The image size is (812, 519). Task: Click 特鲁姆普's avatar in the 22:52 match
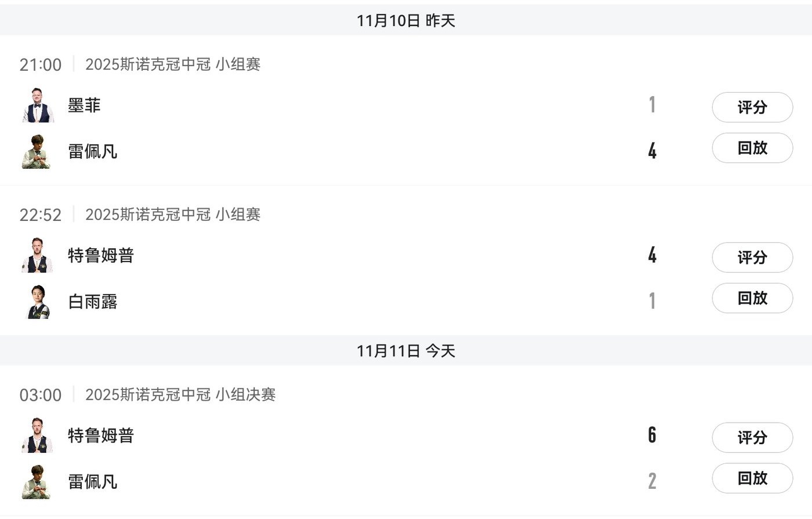point(38,256)
